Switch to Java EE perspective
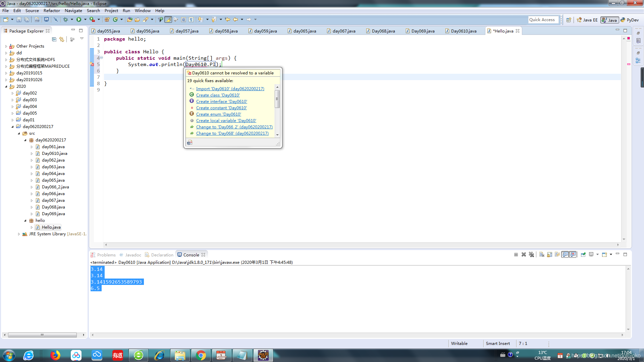Screen dimensions: 644x362 pos(587,20)
